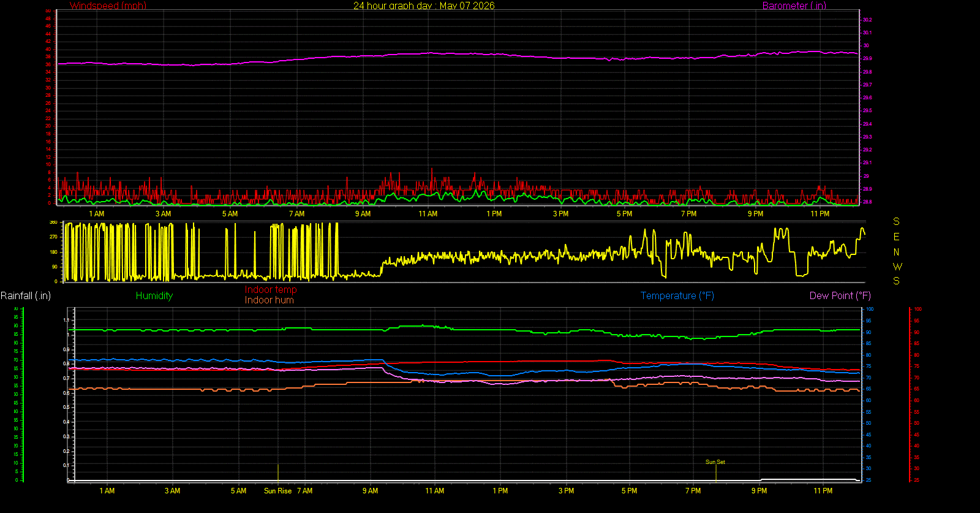Click '1 AM' under the windspeed chart
980x513 pixels.
point(97,214)
